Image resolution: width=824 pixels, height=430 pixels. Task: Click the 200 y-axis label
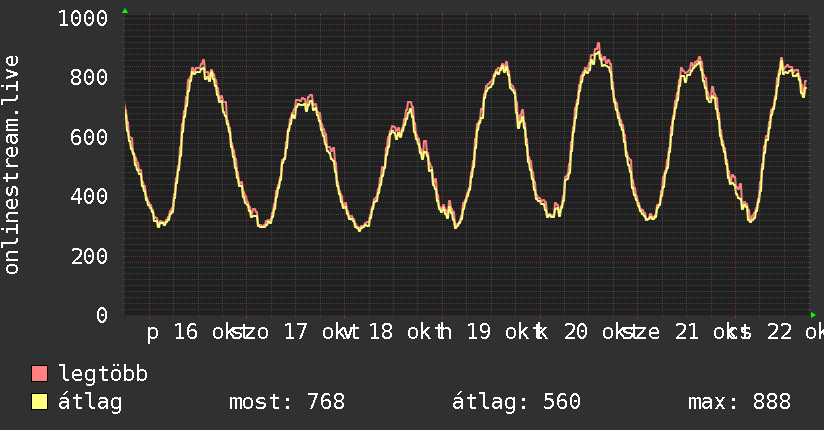click(89, 256)
